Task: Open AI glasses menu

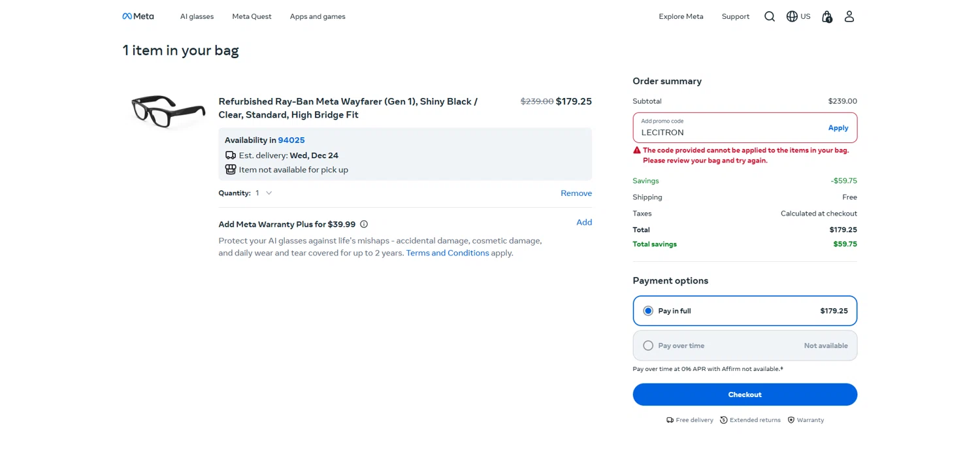Action: pos(197,16)
